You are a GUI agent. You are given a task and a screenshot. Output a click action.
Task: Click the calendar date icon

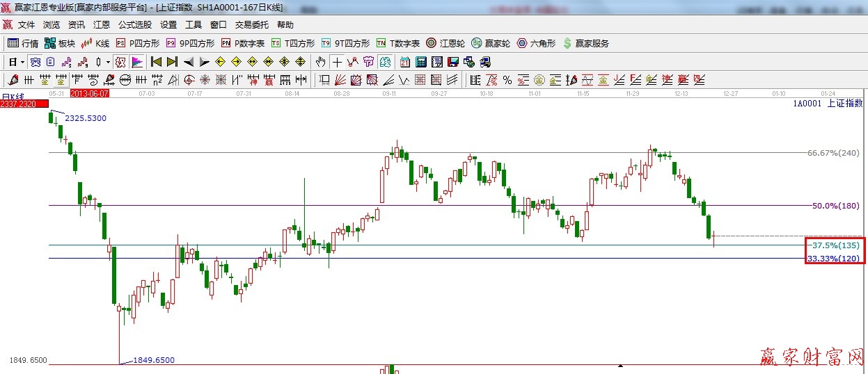pos(404,62)
